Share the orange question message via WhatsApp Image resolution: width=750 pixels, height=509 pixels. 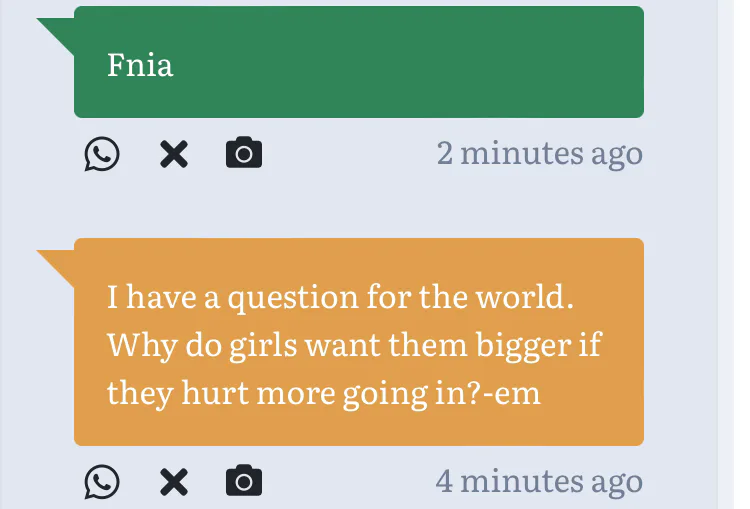(x=102, y=483)
